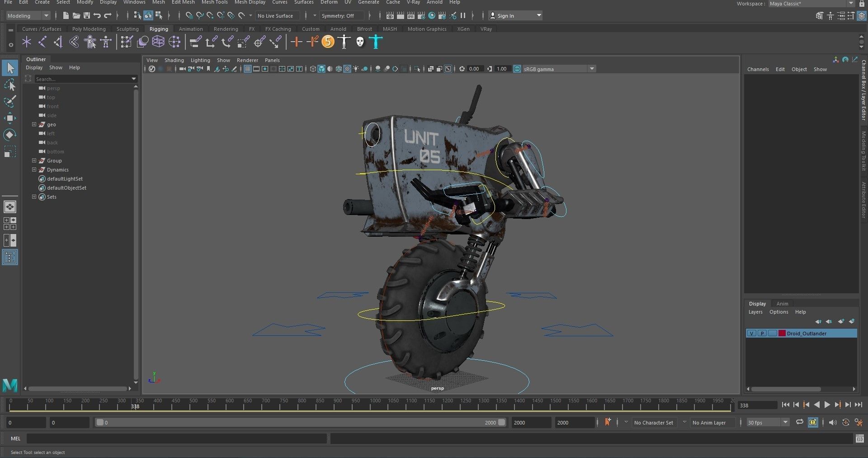Image resolution: width=868 pixels, height=458 pixels.
Task: Expand the geo node in Outliner
Action: pyautogui.click(x=34, y=124)
